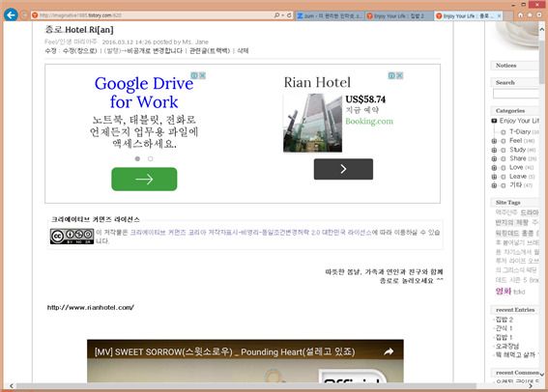Open recent entry 집밥 1
This screenshot has height=392, width=548.
(x=504, y=337)
